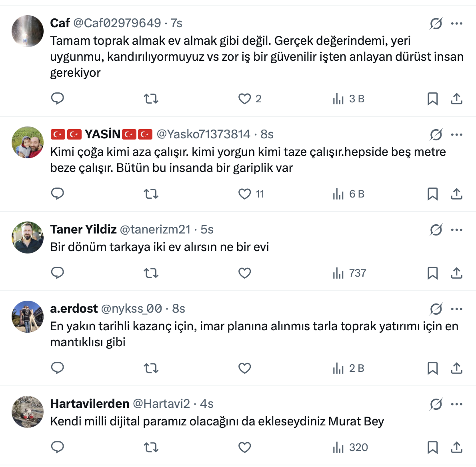Open Taner Yildiz's profile name link
476x467 pixels.
point(83,229)
